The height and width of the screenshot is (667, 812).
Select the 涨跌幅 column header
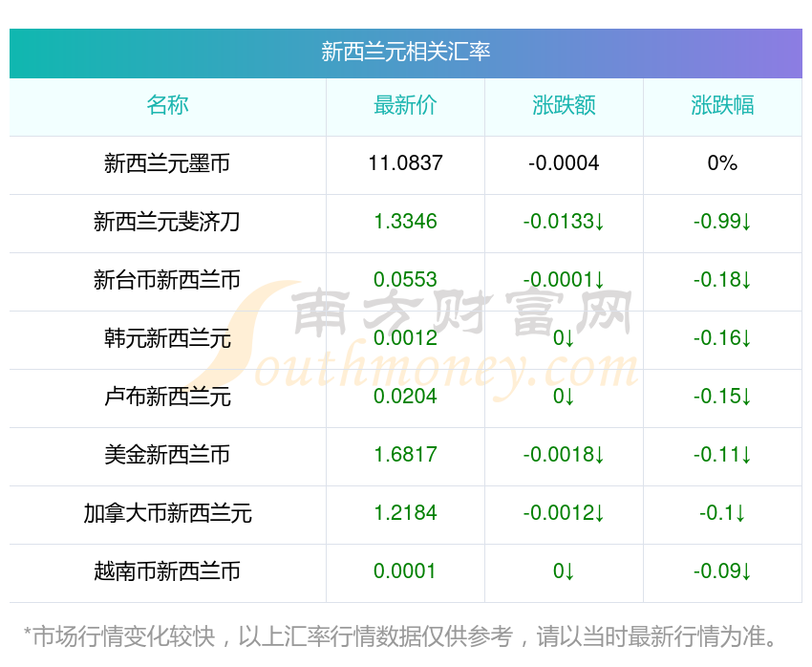click(x=722, y=105)
